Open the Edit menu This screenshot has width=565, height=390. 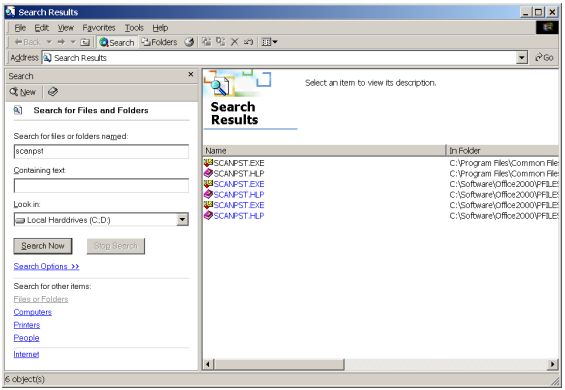(41, 28)
